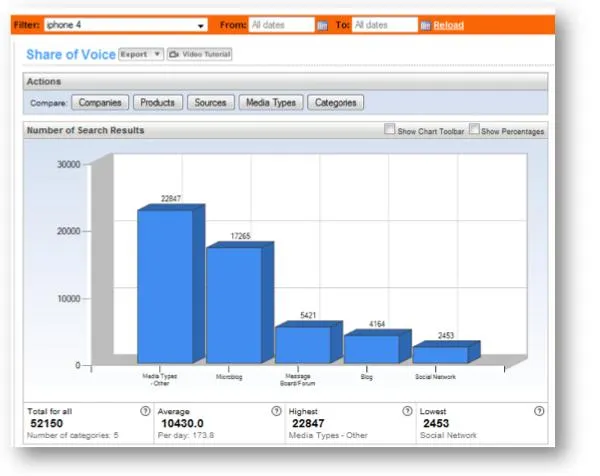
Task: Click the 2453 value under Lowest
Action: click(x=436, y=423)
